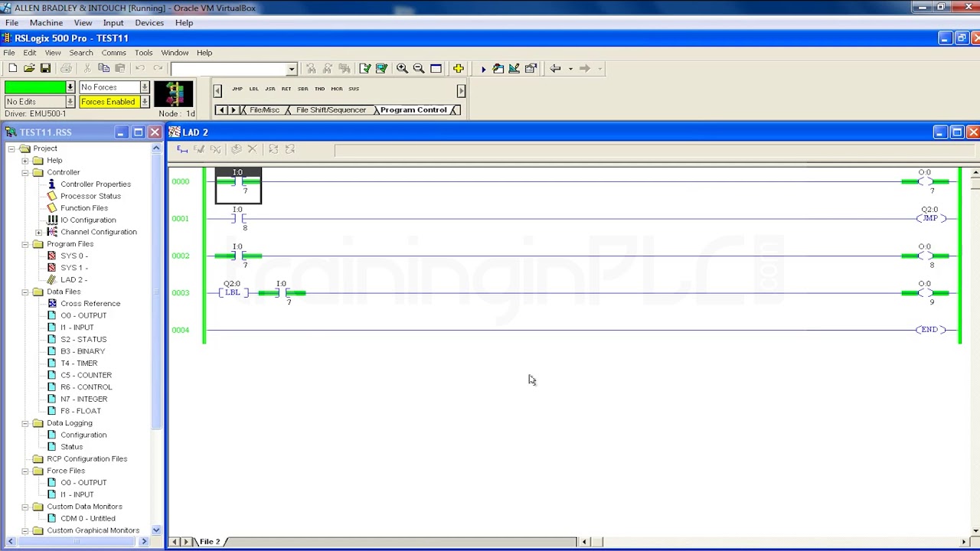This screenshot has width=980, height=551.
Task: Open the No Forces dropdown
Action: click(145, 87)
